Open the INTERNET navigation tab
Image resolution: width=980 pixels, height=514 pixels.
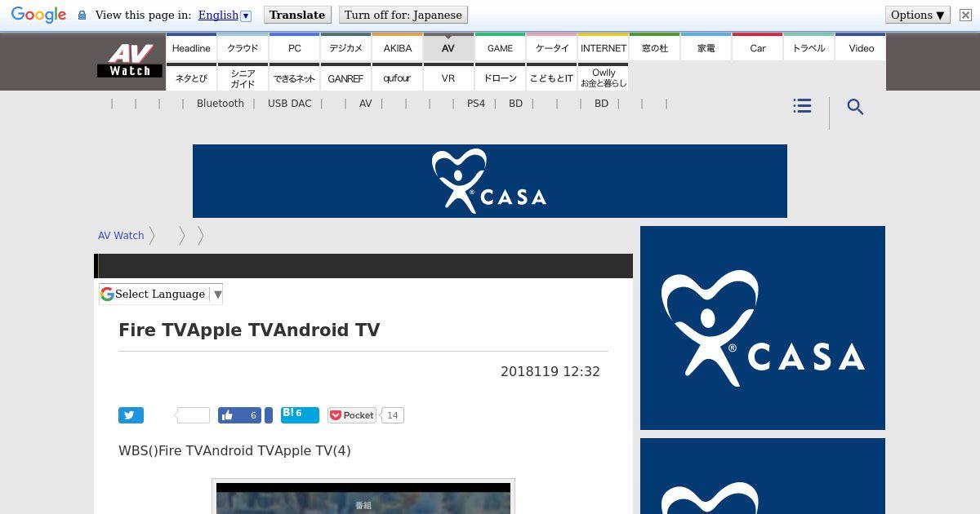point(603,47)
